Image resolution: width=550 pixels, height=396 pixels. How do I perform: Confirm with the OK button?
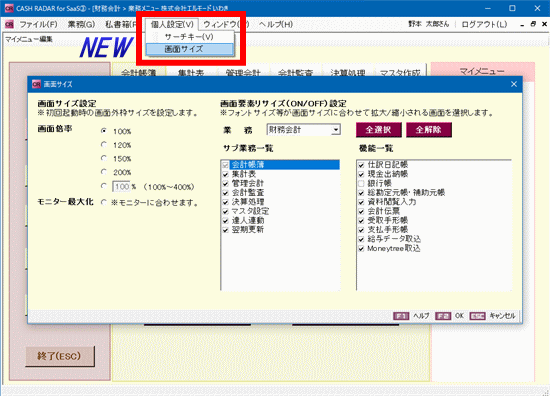[x=459, y=316]
